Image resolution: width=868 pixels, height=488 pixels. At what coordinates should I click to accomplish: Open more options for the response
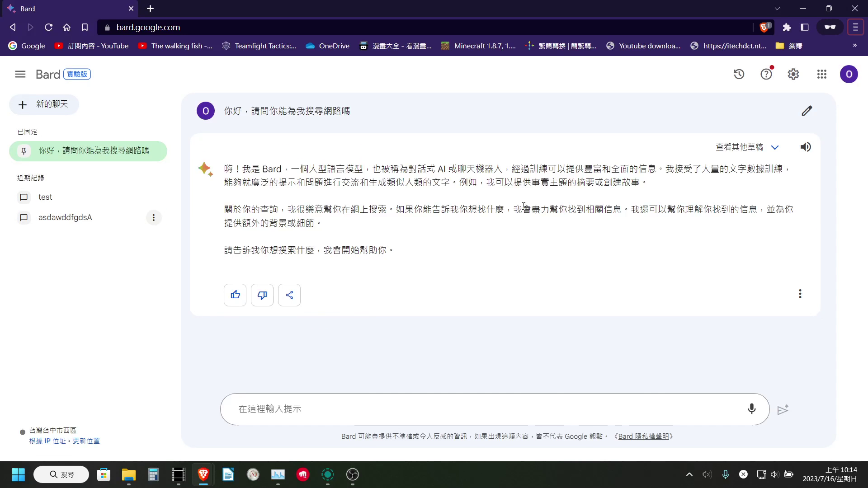point(800,294)
